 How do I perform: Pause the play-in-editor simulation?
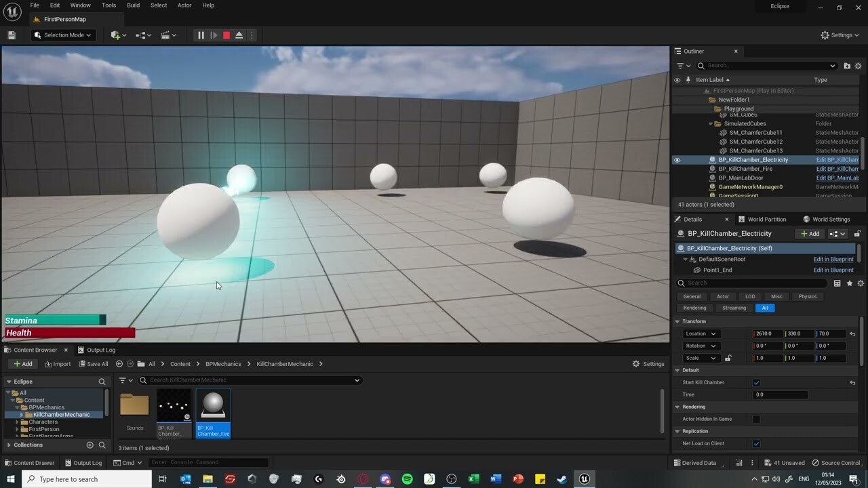(x=201, y=35)
